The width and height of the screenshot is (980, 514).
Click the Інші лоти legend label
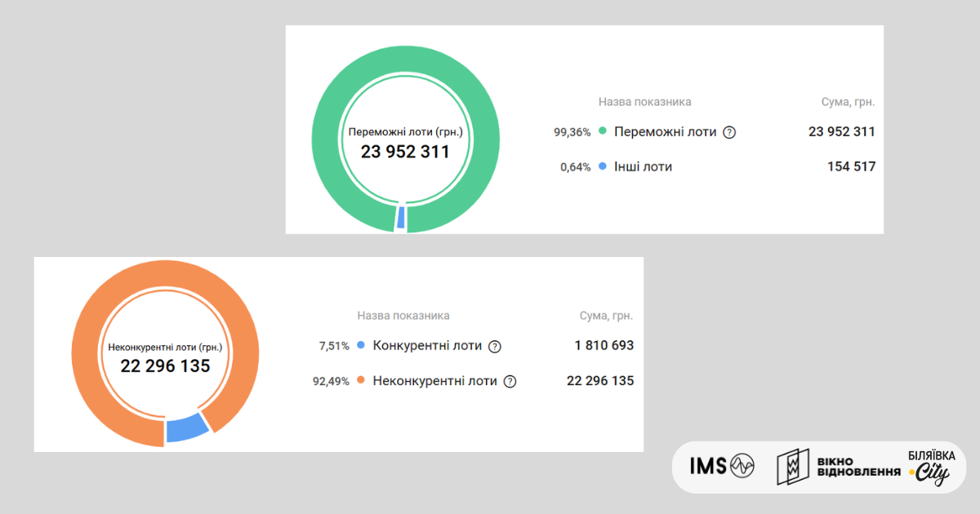point(643,166)
